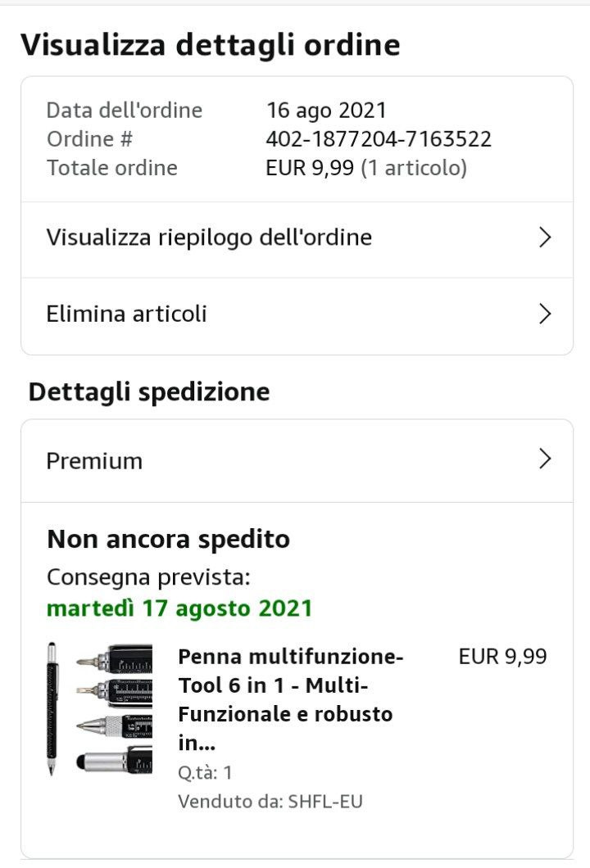Tap the chevron beside Visualizza riepilogo dell'ordine
590x868 pixels.
tap(545, 237)
